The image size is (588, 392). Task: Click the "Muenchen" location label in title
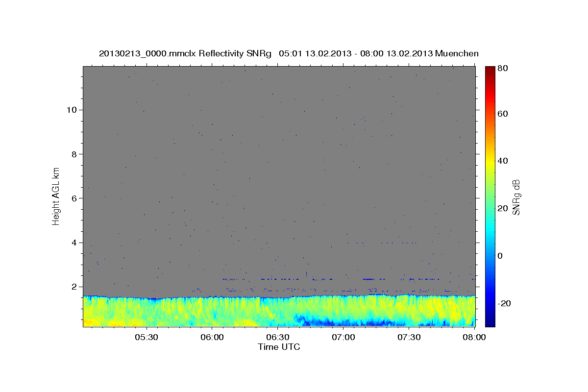[456, 53]
